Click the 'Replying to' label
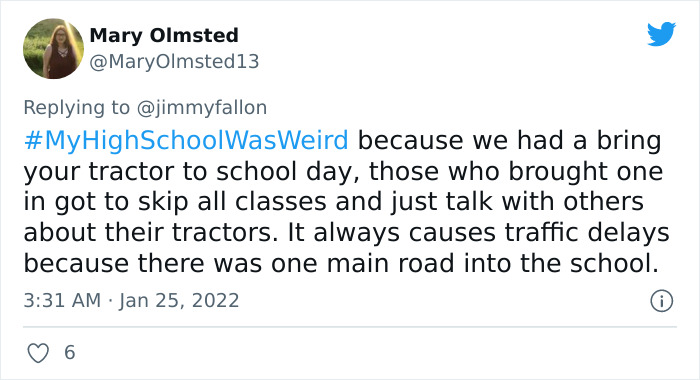 point(76,108)
